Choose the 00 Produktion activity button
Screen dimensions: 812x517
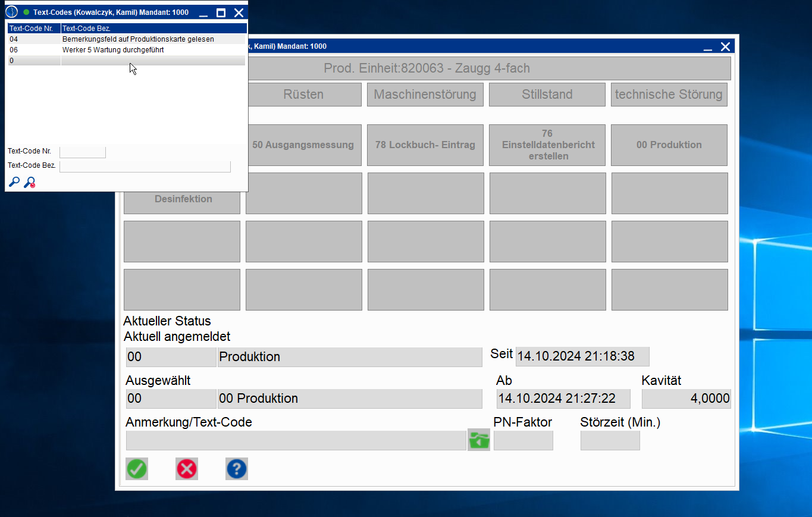click(669, 145)
